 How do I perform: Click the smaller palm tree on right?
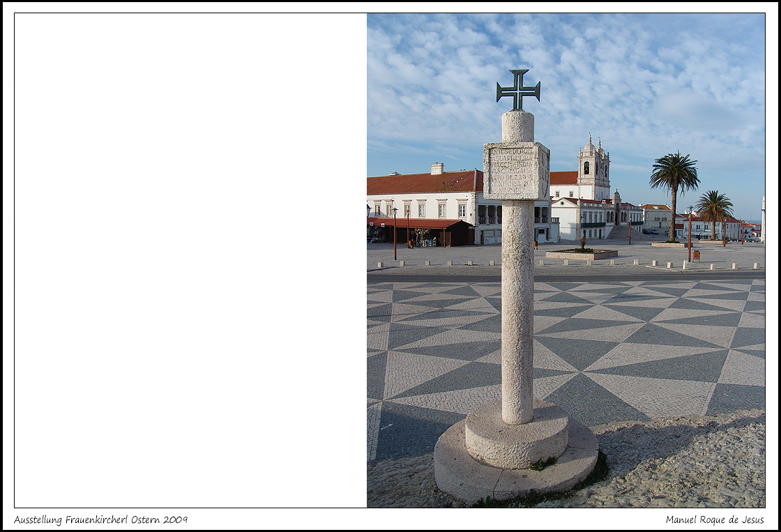(x=714, y=206)
